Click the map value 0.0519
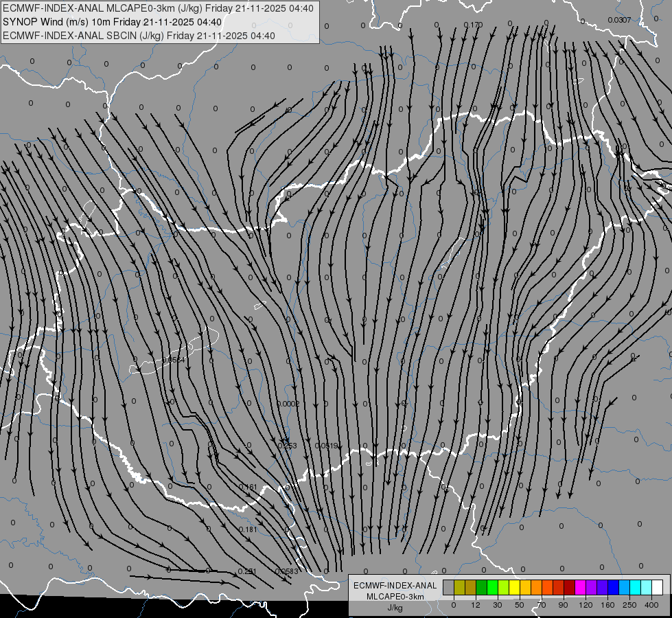Screen dimensions: 672x618 (x=327, y=446)
